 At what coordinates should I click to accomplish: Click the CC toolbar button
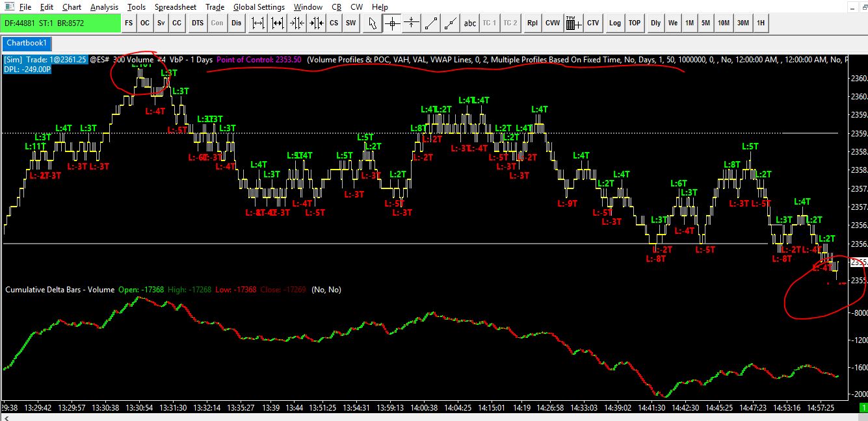pyautogui.click(x=176, y=23)
